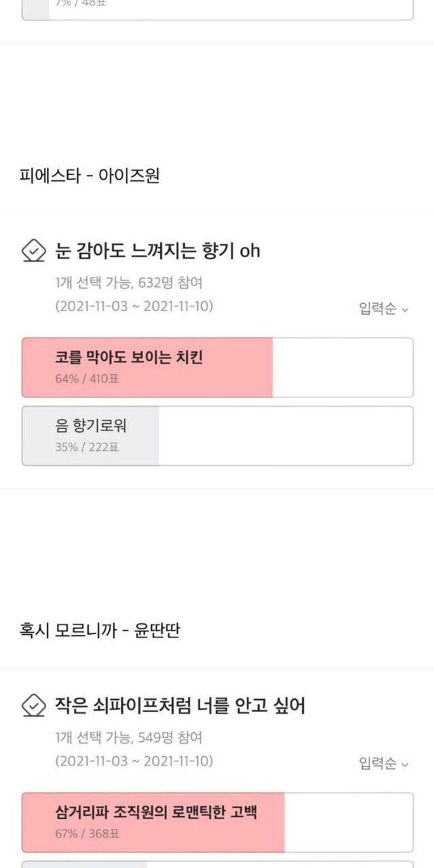Click the poll title "작은 쇠파이프처럼 너를 안고 싶어"
Screen dimensions: 434x868
tap(180, 707)
